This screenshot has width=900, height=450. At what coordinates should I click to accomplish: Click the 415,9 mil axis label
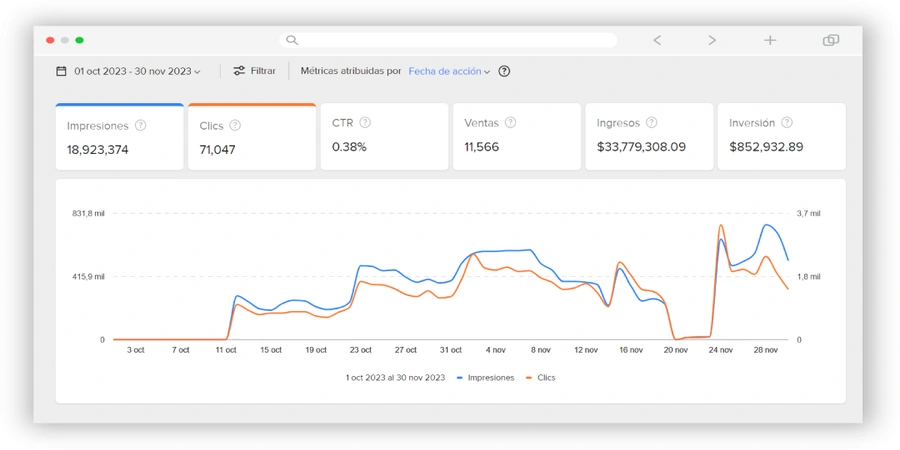(x=88, y=277)
